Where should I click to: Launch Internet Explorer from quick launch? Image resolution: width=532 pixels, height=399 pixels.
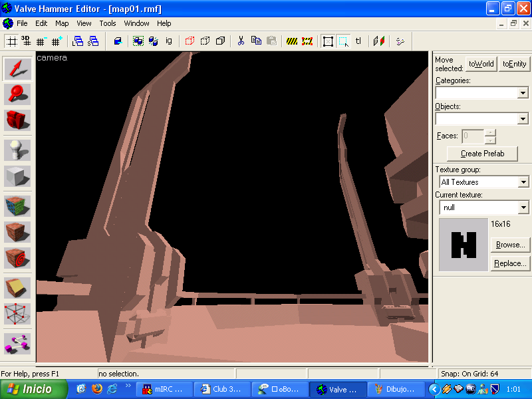(112, 389)
